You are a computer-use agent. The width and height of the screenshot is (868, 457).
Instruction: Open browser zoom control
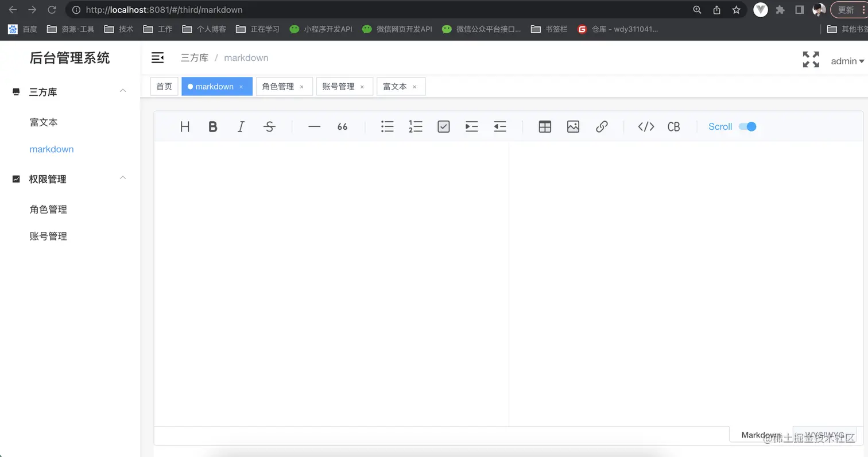[697, 10]
